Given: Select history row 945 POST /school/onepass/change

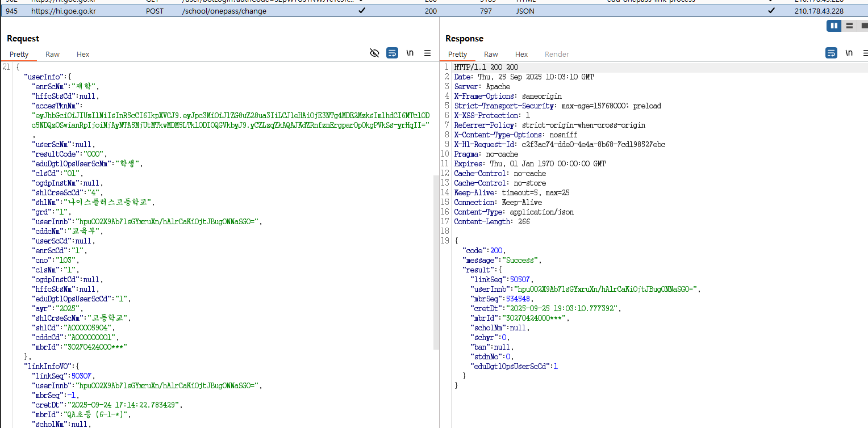Looking at the screenshot, I should point(227,11).
